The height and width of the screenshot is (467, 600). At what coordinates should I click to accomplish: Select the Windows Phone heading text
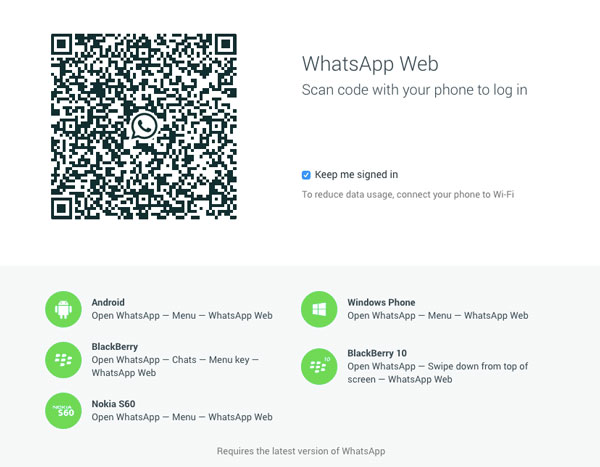(x=381, y=302)
